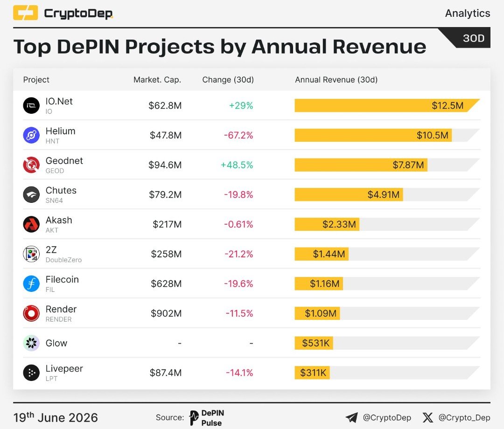Click the Akash project name
The image size is (504, 429).
tap(59, 220)
